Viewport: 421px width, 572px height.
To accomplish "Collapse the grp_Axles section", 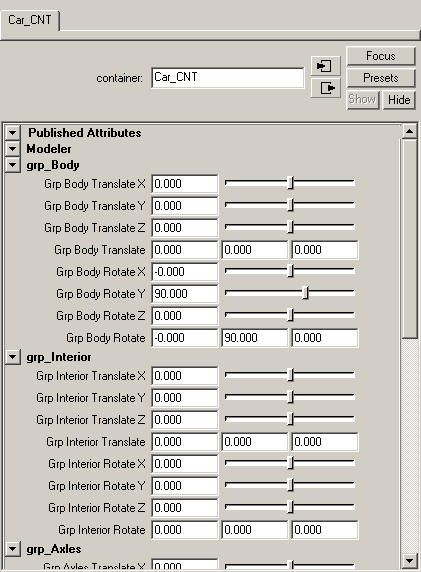I will pos(13,549).
